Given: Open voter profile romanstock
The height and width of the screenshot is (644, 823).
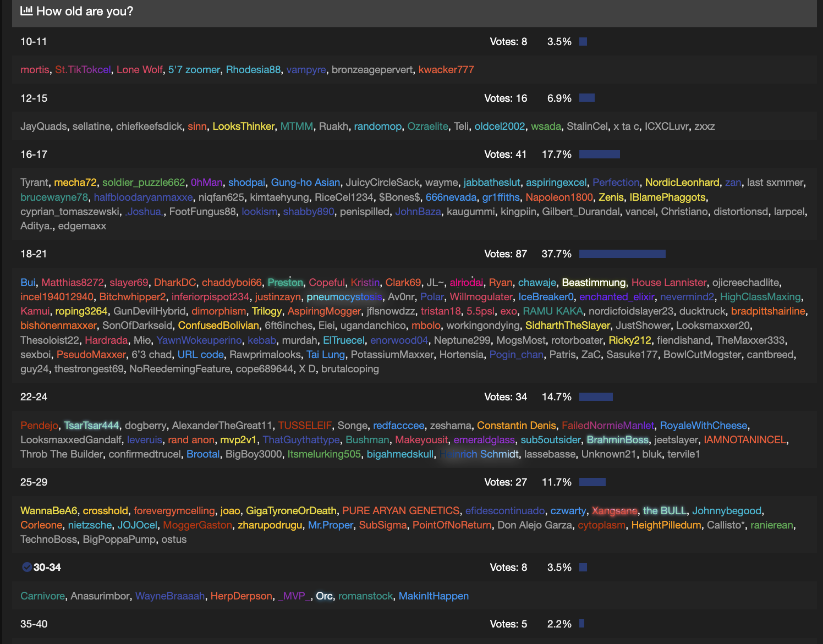Looking at the screenshot, I should [366, 596].
